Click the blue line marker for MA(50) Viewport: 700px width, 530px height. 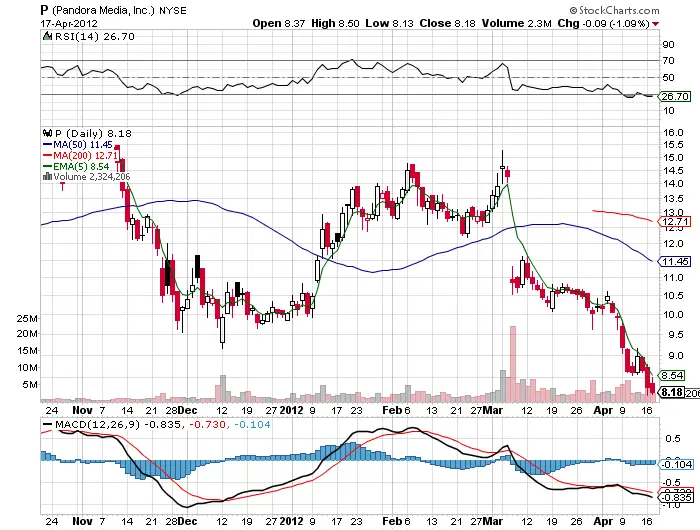point(47,145)
